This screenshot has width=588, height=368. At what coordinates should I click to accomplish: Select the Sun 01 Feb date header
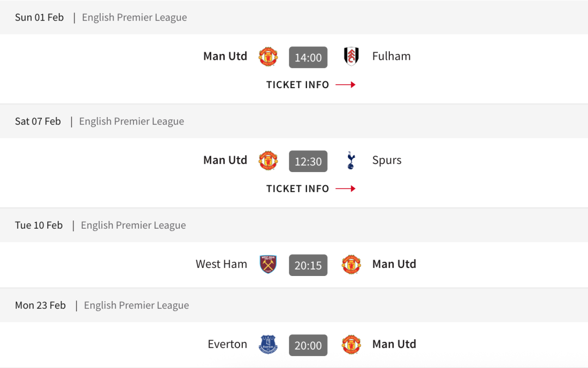[x=39, y=17]
